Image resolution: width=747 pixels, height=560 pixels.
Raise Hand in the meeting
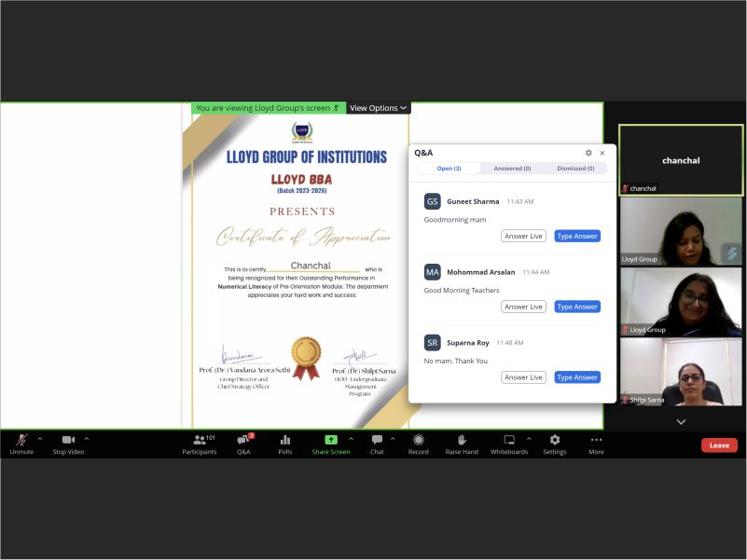pos(462,444)
